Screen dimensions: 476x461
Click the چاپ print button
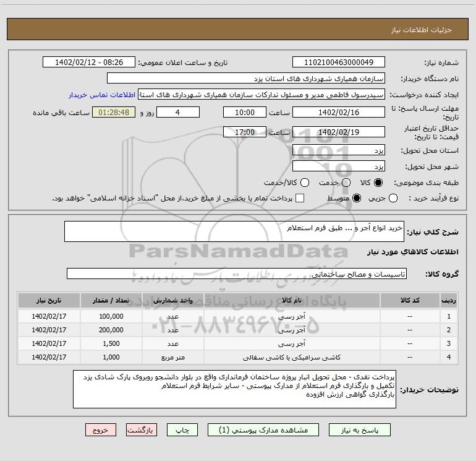[x=182, y=430]
